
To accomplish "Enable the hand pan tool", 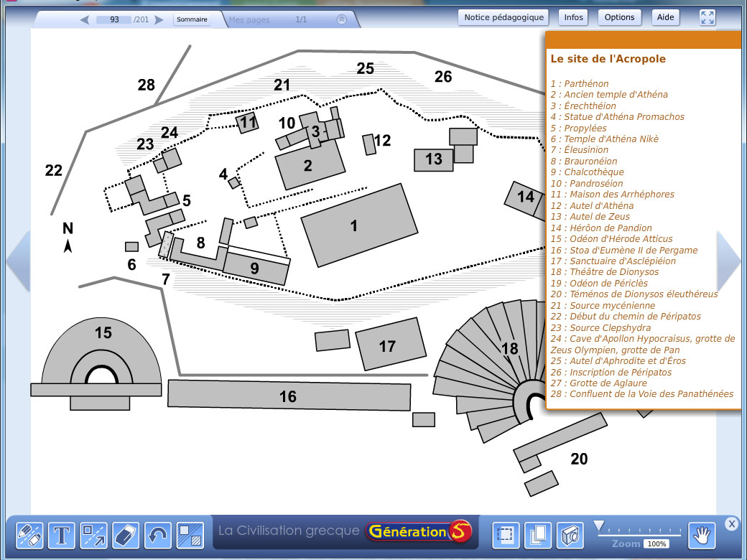I will tap(701, 535).
